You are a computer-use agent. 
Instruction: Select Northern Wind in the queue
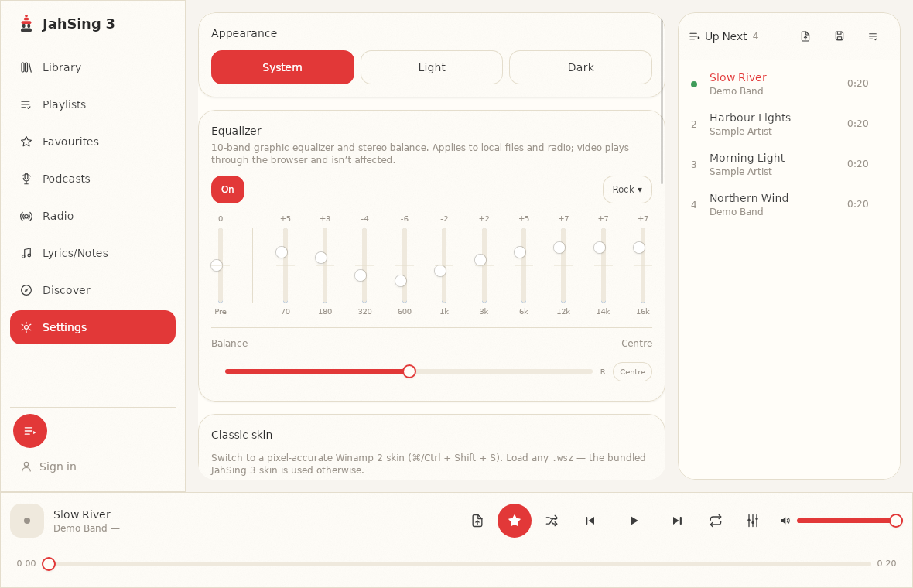789,204
